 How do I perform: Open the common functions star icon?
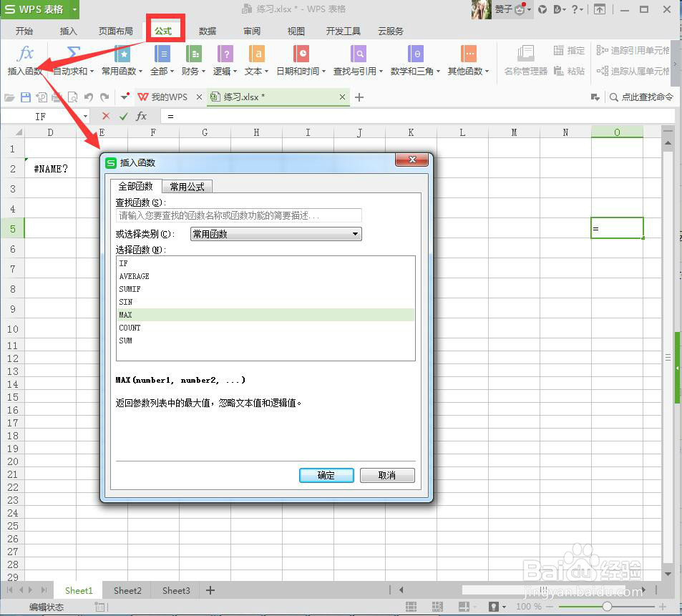tap(122, 54)
